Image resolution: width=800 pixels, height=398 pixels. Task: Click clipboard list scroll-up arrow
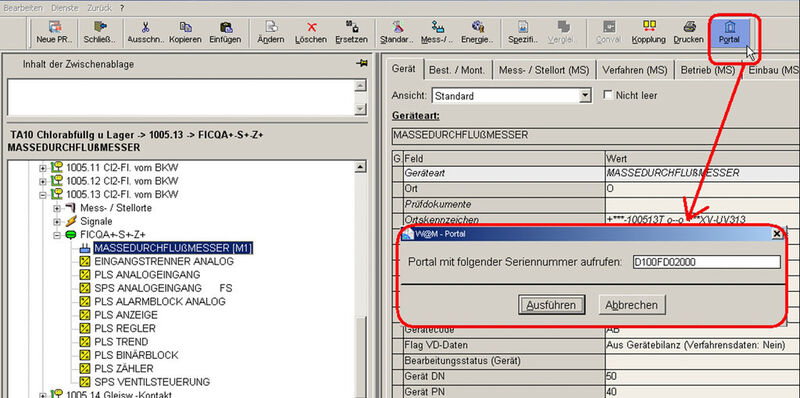tap(361, 85)
